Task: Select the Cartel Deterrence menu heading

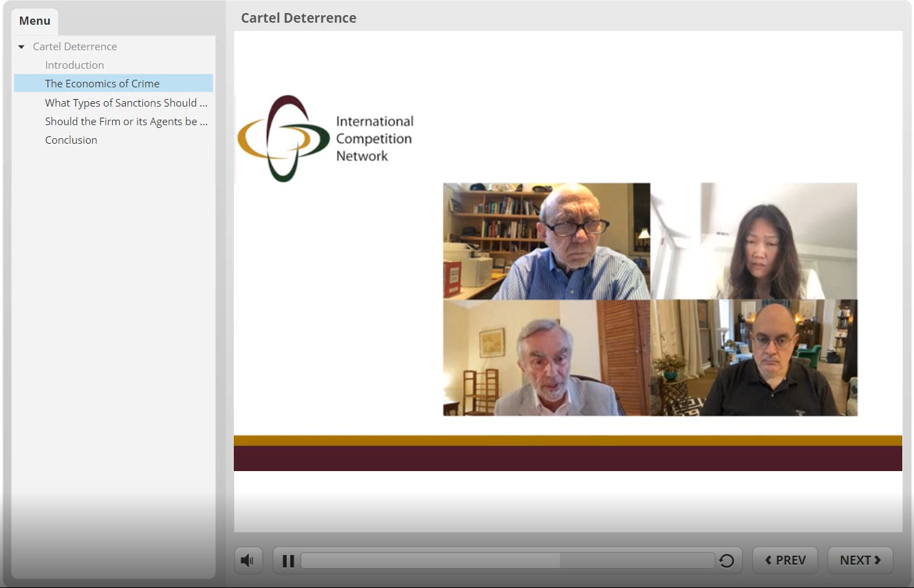Action: [x=75, y=47]
